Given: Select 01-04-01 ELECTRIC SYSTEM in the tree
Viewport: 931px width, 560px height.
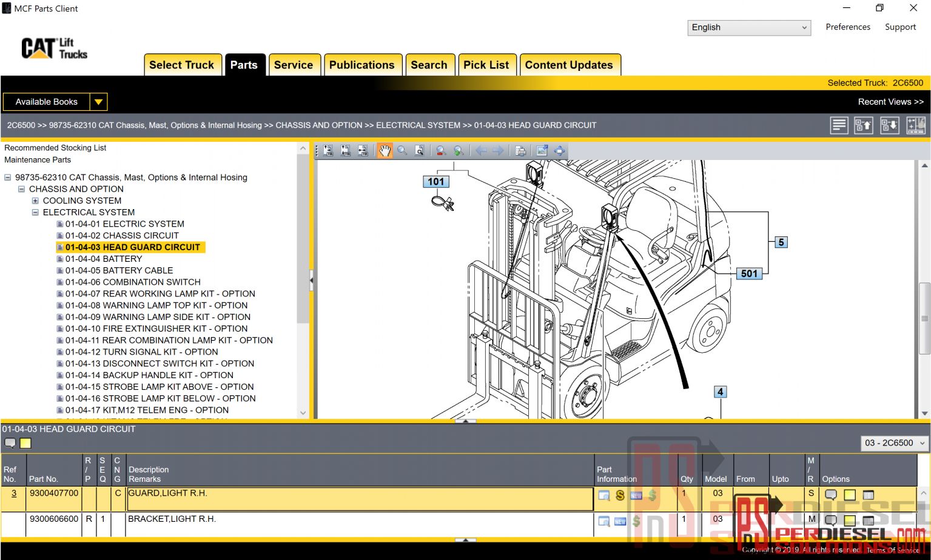Looking at the screenshot, I should pos(125,224).
